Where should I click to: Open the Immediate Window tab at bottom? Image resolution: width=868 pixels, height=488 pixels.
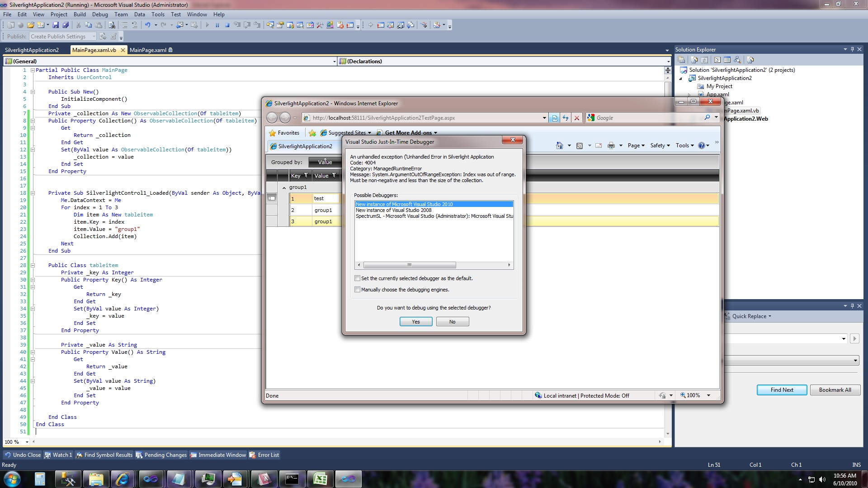(x=218, y=455)
